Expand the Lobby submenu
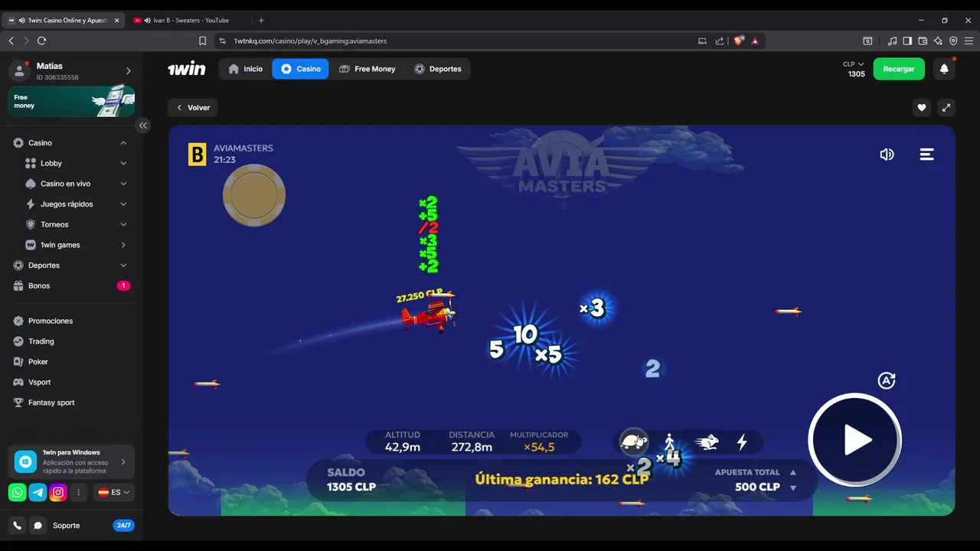The width and height of the screenshot is (980, 551). [123, 163]
